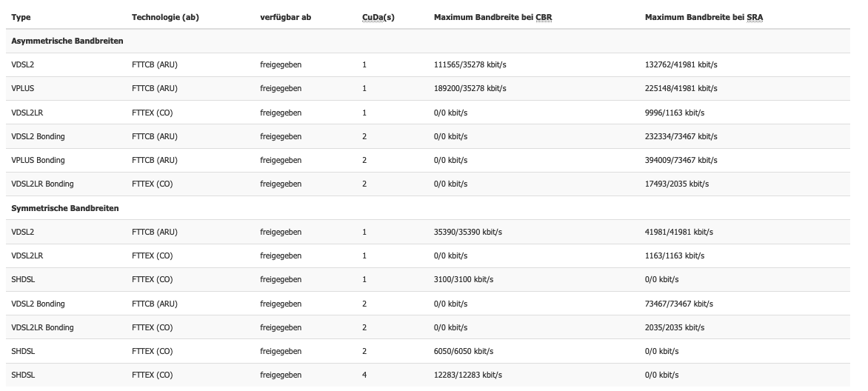Image resolution: width=868 pixels, height=391 pixels.
Task: Click the 225148/41981 kbit/s SRA value
Action: pos(681,89)
